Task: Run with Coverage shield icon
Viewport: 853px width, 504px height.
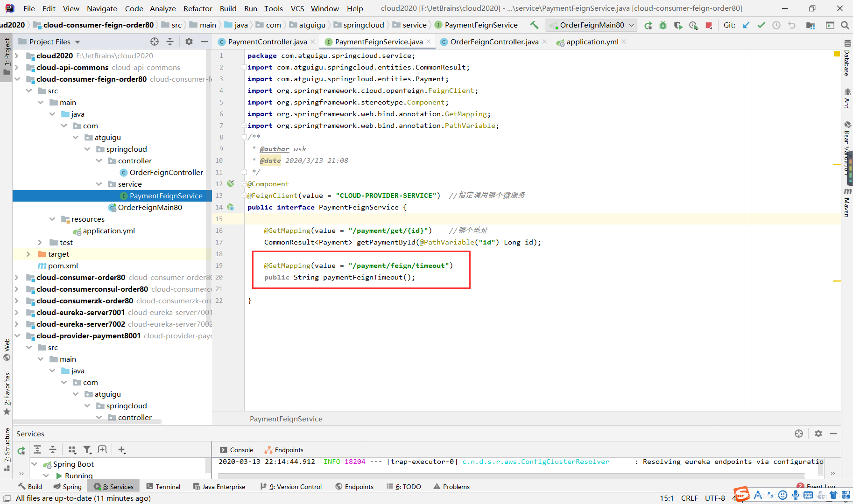Action: 678,25
